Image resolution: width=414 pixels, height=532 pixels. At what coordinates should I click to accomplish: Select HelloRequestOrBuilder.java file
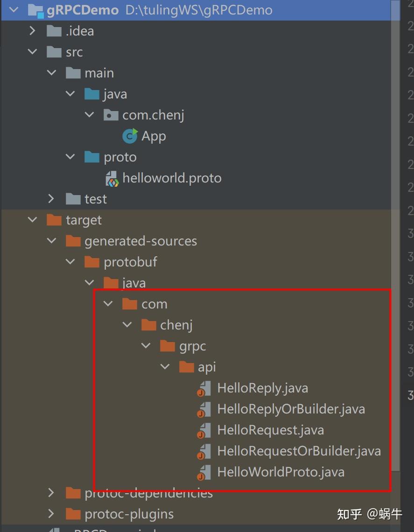click(x=299, y=451)
